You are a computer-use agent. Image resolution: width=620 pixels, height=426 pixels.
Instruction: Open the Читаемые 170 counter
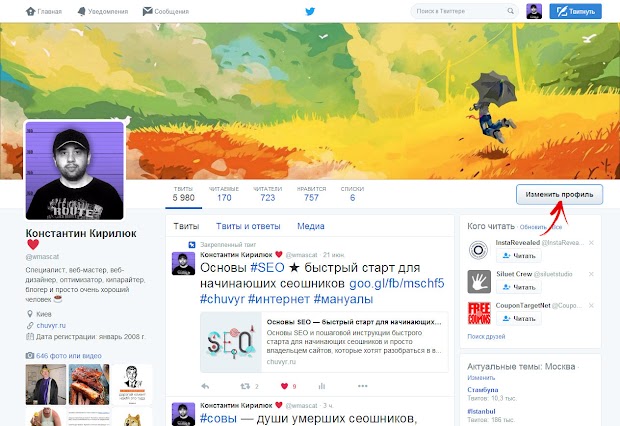click(x=224, y=194)
